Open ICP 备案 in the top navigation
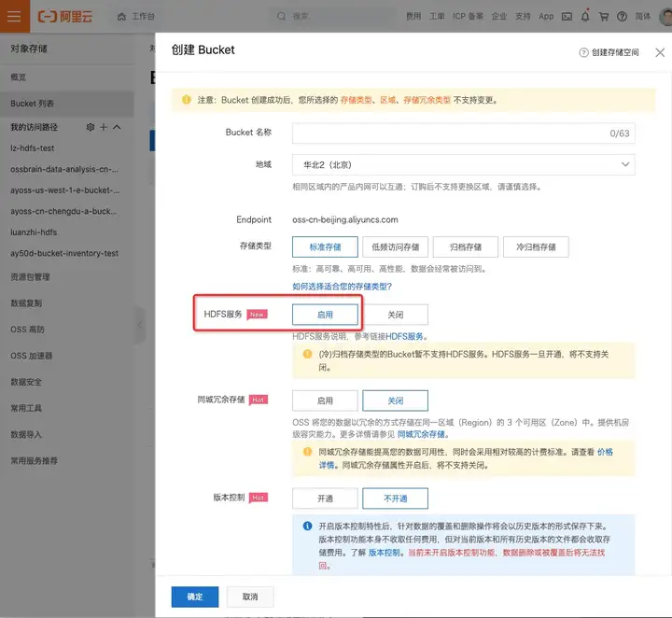 point(468,16)
